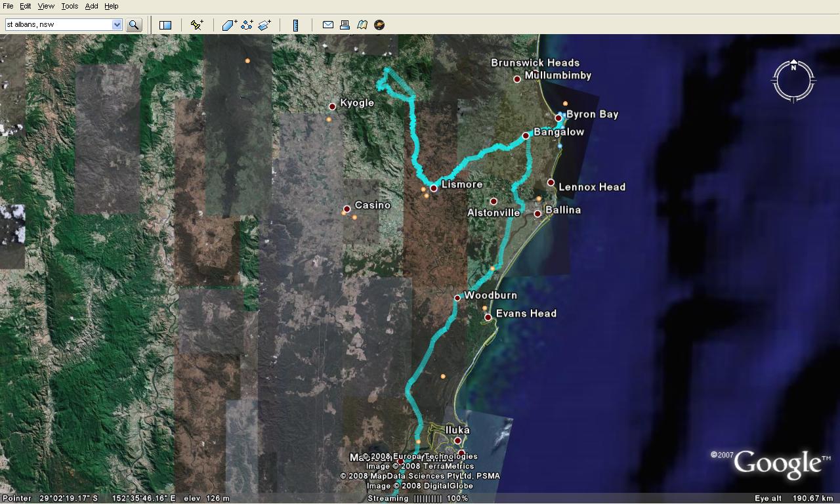The width and height of the screenshot is (840, 504).
Task: Click the Lismore placemark dot
Action: click(x=434, y=188)
